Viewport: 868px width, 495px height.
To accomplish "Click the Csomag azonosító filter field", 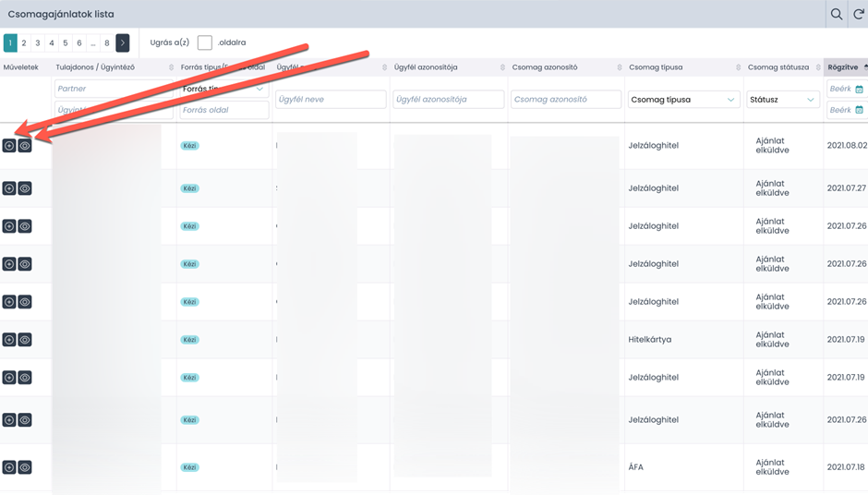I will (566, 99).
